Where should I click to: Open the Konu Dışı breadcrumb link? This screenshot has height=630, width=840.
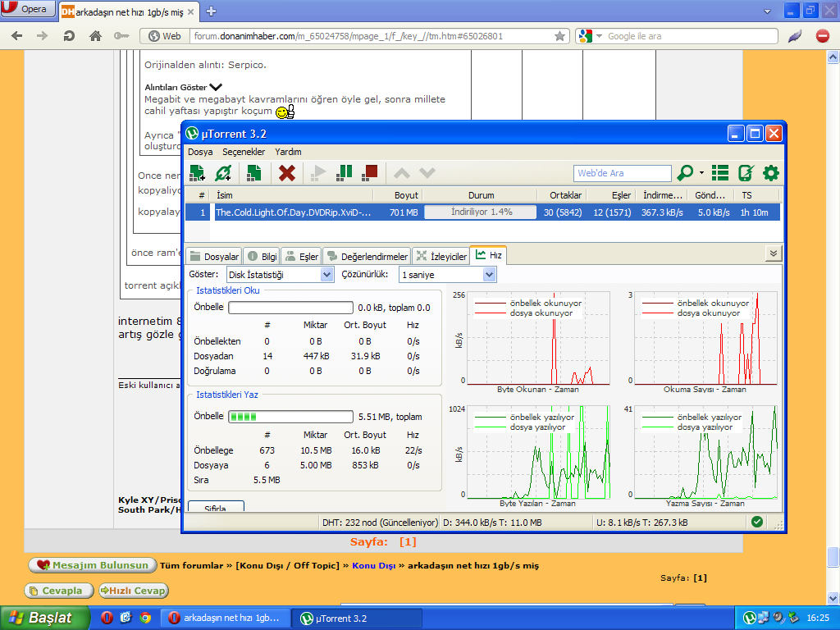tap(374, 565)
